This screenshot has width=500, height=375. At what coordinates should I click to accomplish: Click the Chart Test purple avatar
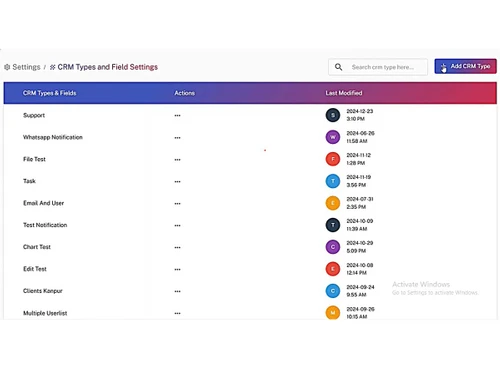coord(333,247)
